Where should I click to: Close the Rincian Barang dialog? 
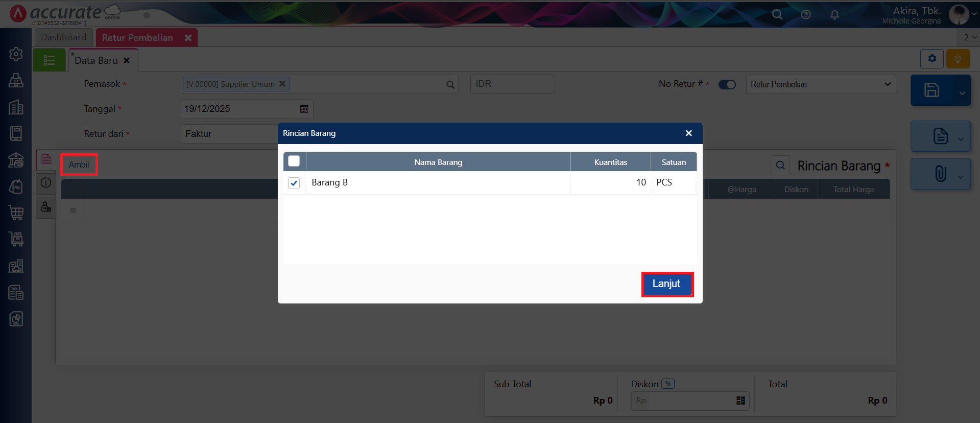pos(688,133)
